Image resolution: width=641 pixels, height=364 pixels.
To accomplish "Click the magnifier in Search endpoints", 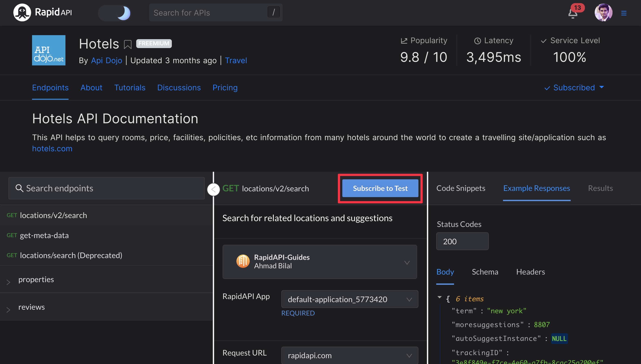I will 19,188.
